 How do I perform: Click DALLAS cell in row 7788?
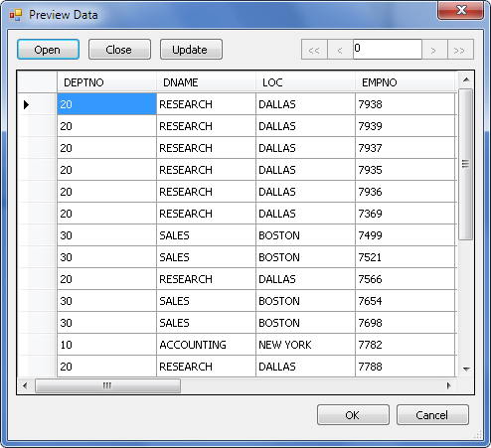coord(305,367)
